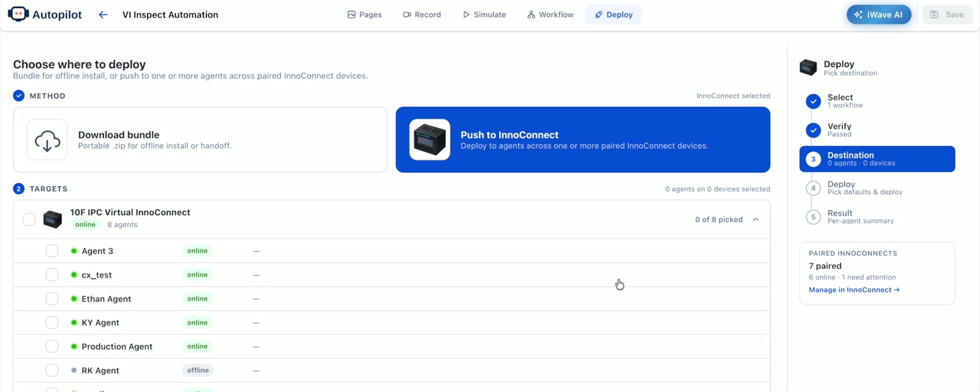Click the '8 agents' count text

[123, 225]
